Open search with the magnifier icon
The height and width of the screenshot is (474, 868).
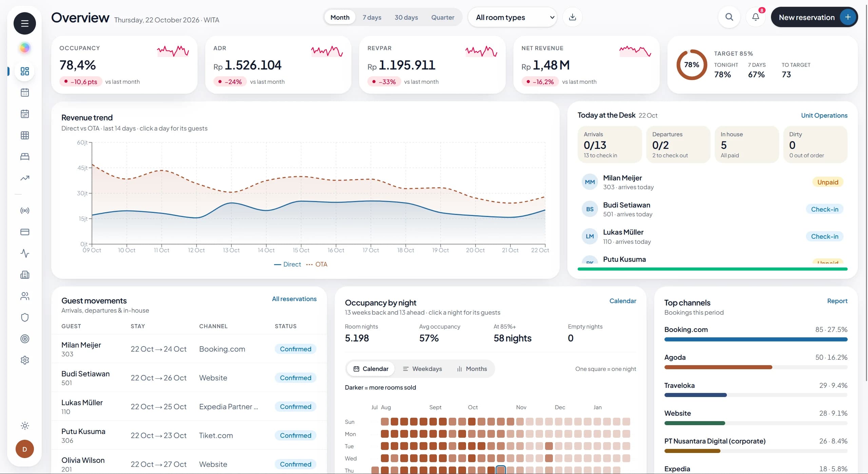click(x=729, y=17)
